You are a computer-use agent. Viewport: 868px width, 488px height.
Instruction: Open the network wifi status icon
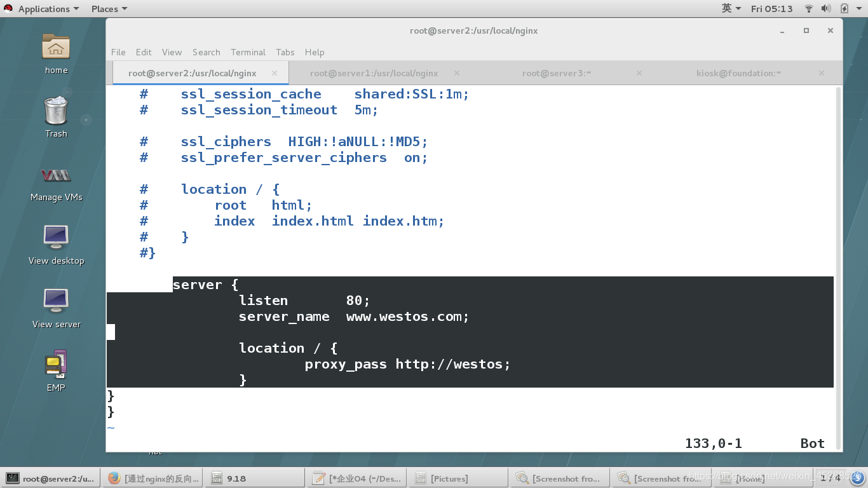pos(808,9)
